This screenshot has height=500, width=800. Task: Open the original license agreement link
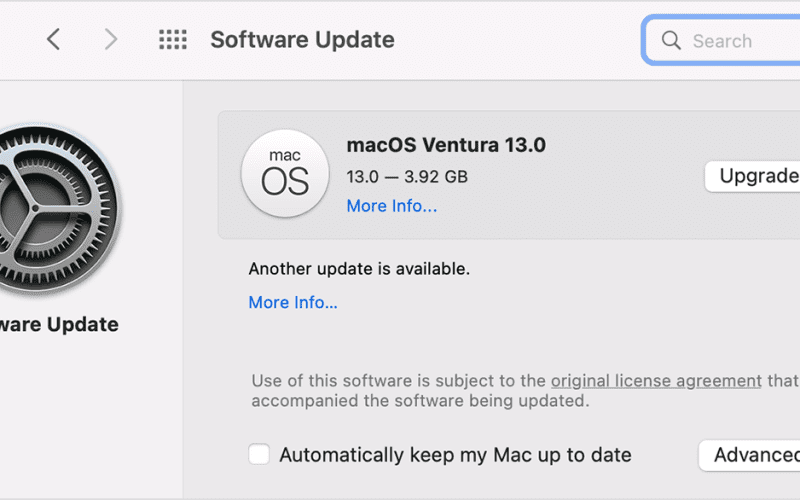656,381
